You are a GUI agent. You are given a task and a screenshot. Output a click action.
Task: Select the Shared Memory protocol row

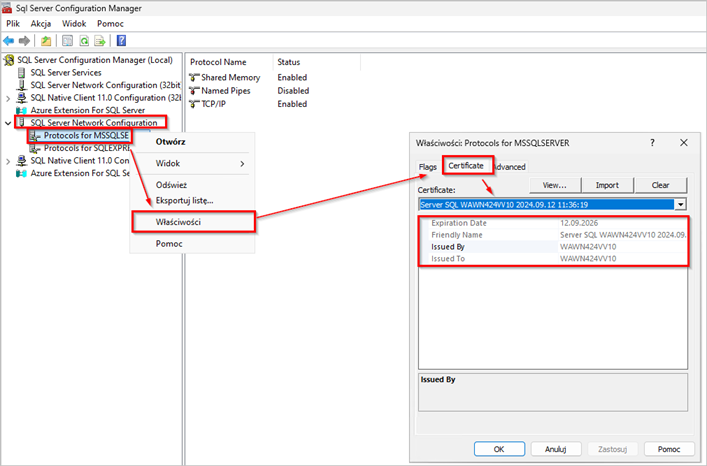click(230, 78)
